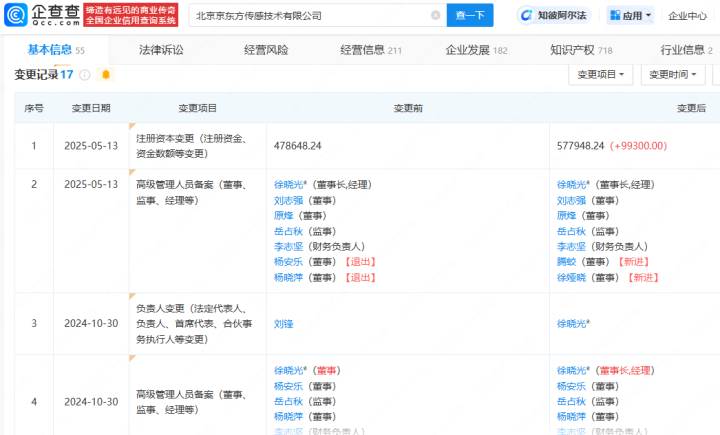Click the orange bell alert icon

[x=106, y=74]
